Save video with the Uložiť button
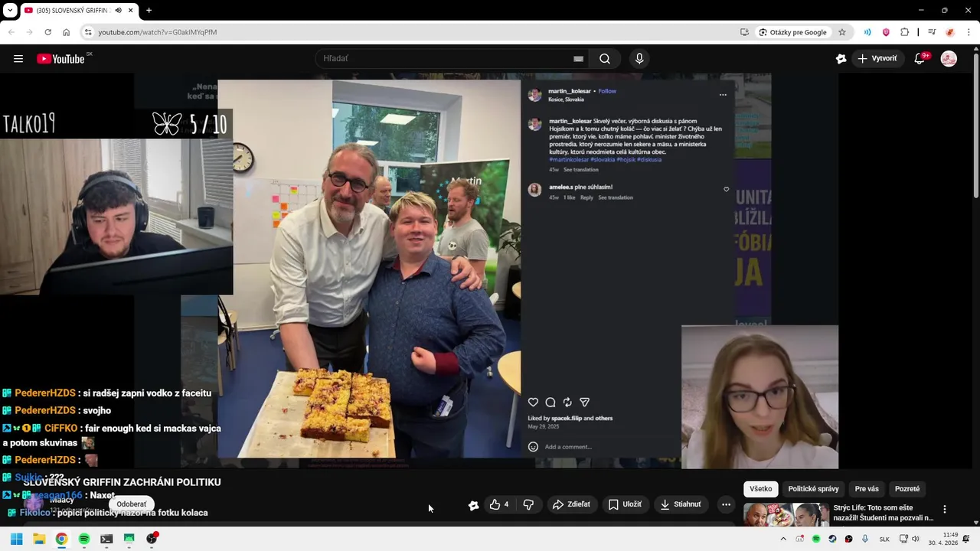The image size is (980, 551). (625, 504)
